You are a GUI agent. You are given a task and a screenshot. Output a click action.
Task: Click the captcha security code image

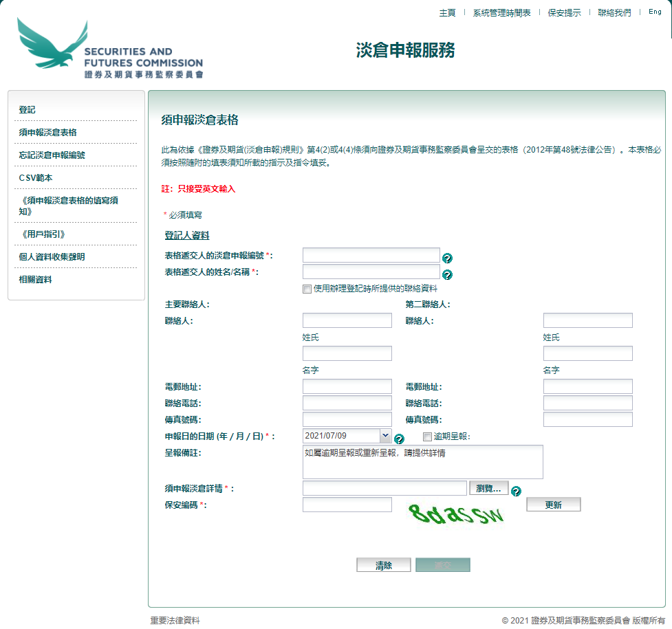tap(456, 513)
